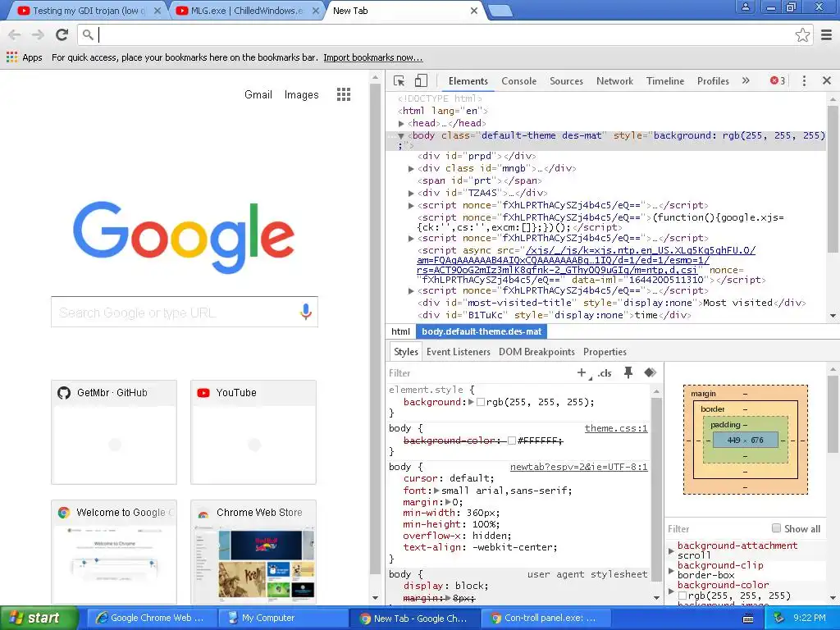Bookmark this page star icon
This screenshot has width=840, height=630.
pyautogui.click(x=802, y=34)
